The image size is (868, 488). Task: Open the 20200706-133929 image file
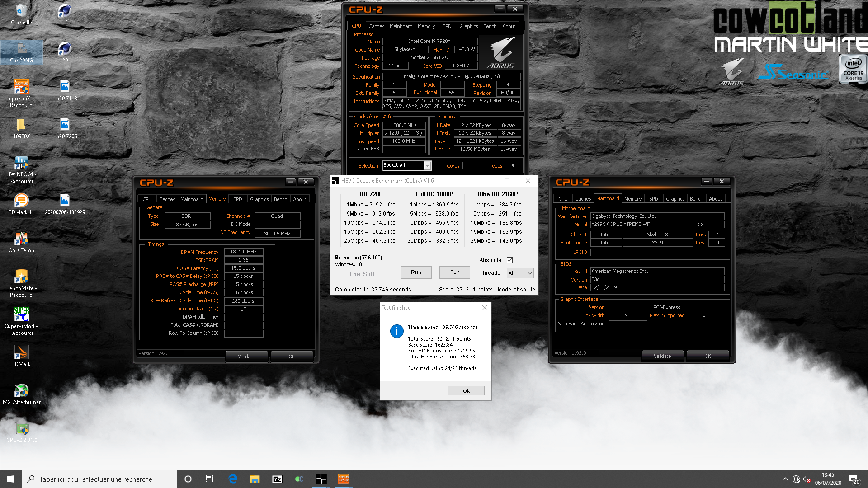(x=65, y=203)
